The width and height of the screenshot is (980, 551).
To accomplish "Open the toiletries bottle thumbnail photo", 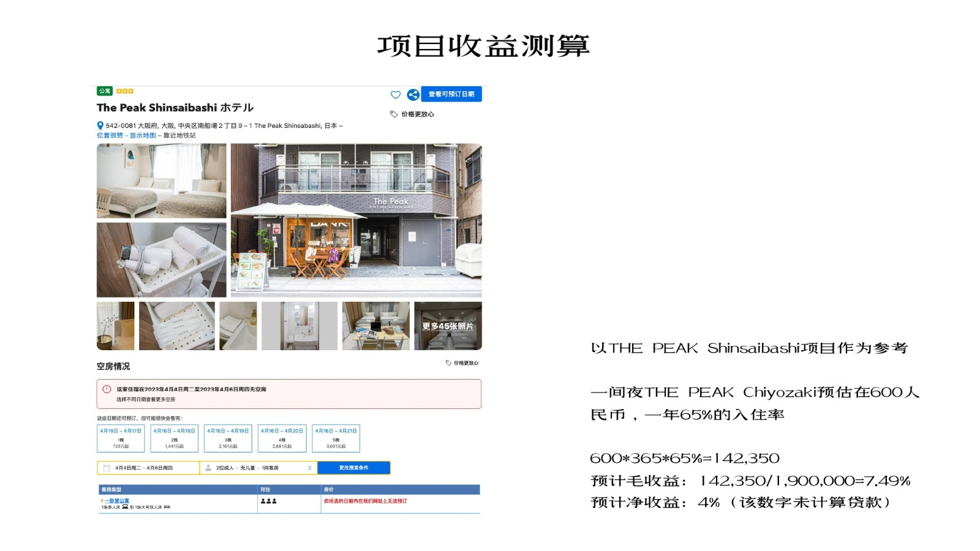I will pos(238,326).
